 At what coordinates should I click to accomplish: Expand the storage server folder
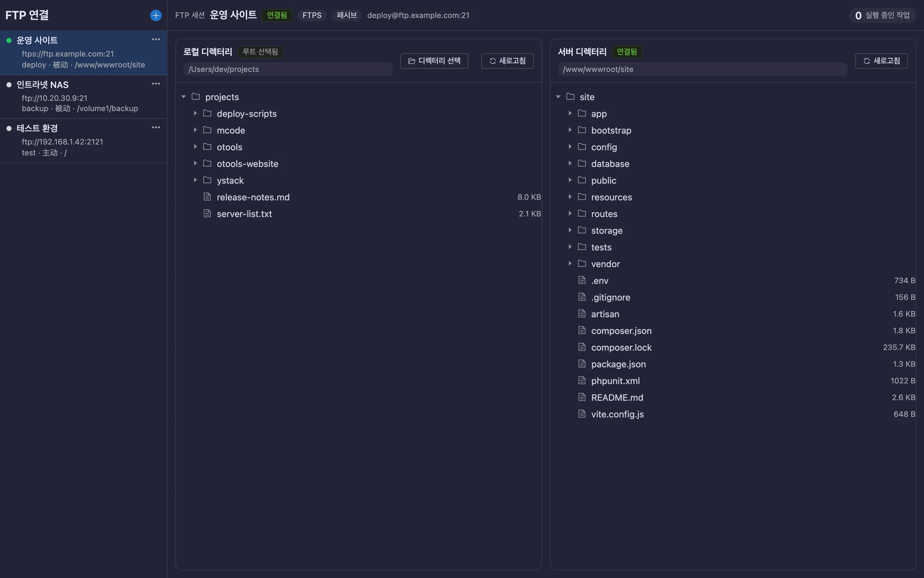click(570, 230)
